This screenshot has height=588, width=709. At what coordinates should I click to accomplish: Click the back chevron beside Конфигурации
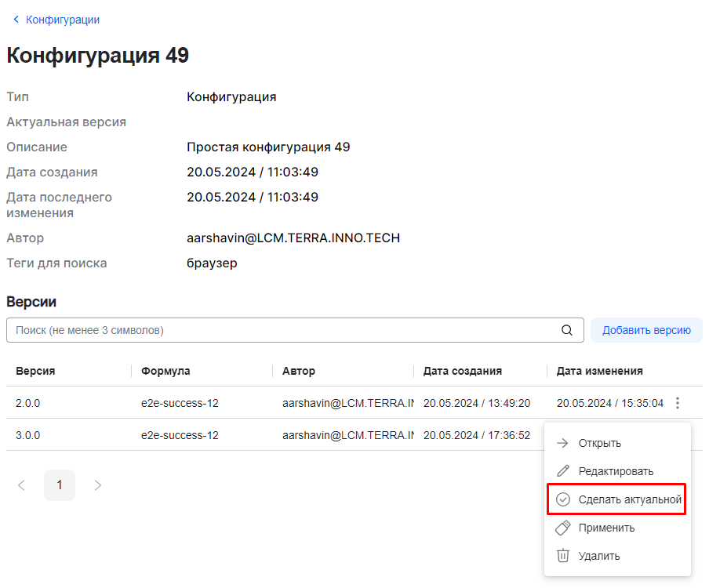[16, 20]
